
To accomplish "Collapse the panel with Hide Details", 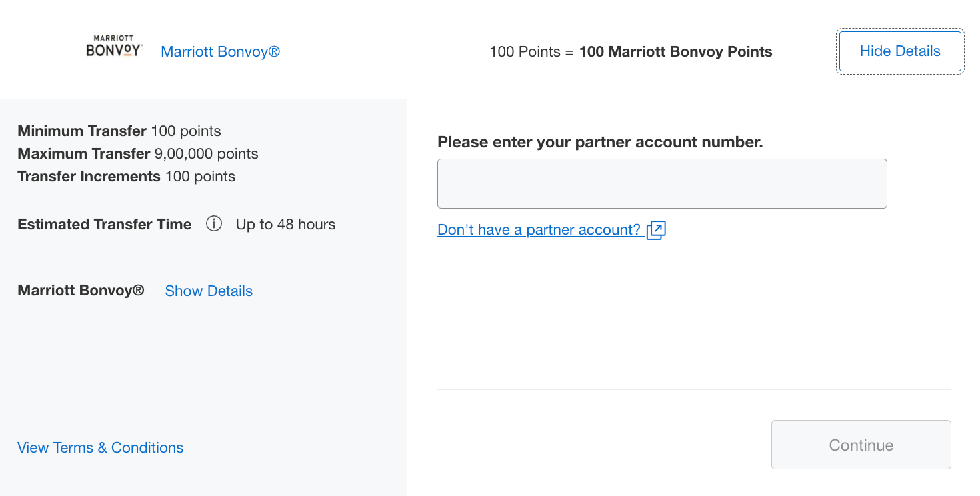I will tap(899, 51).
